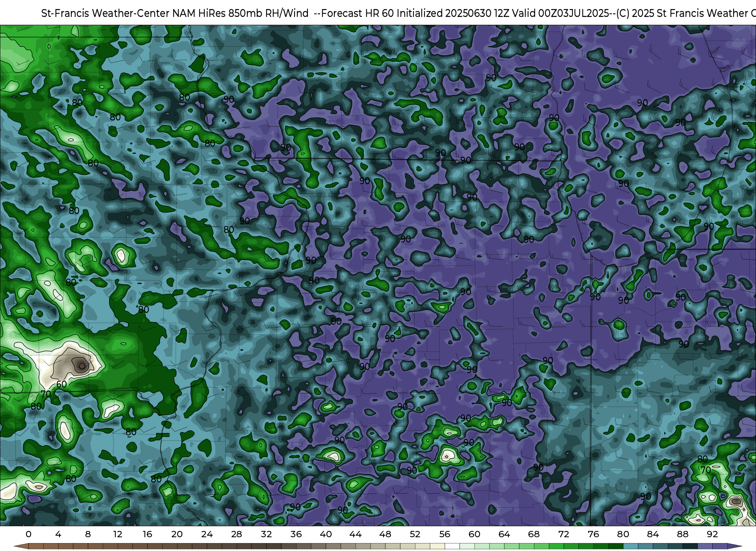The height and width of the screenshot is (551, 756).
Task: Click "Initialized 20250630 12Z" in the header
Action: coord(452,13)
